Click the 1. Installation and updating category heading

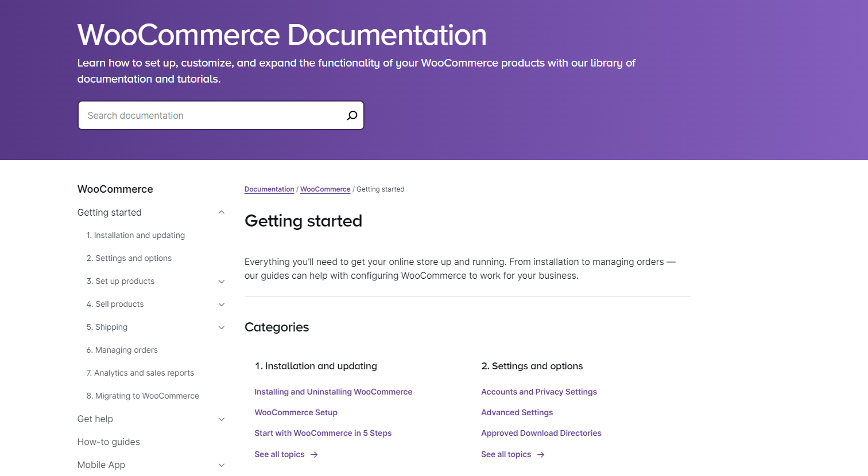coord(316,366)
